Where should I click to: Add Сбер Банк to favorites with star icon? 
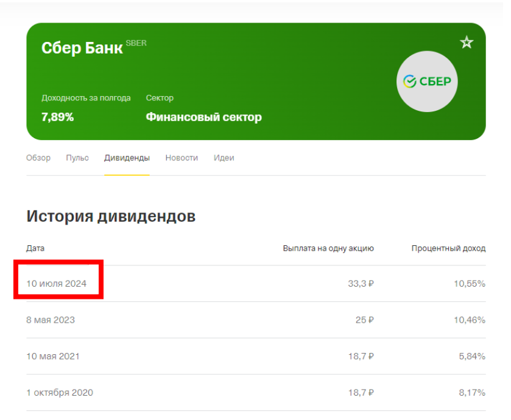pos(467,43)
